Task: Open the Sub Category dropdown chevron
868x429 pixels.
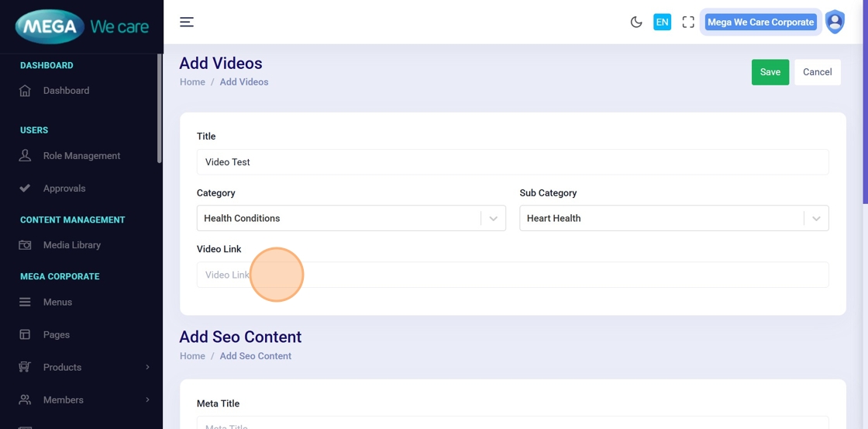Action: (x=816, y=219)
